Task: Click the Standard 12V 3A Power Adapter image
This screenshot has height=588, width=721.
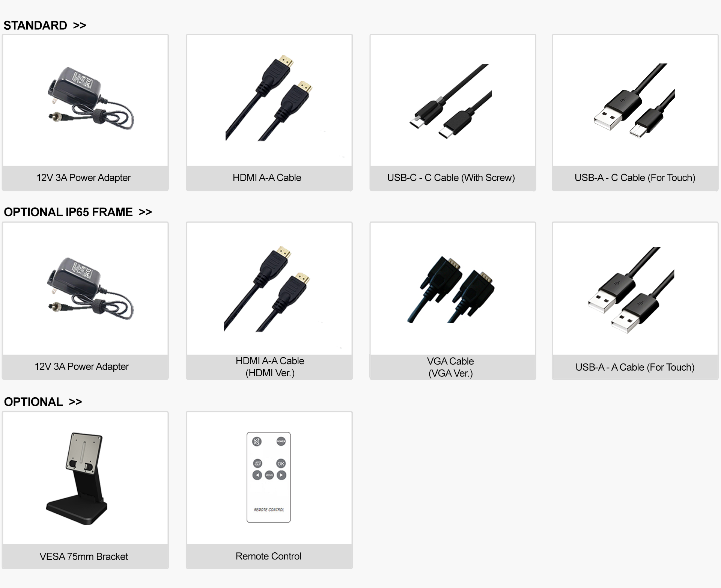Action: click(91, 98)
